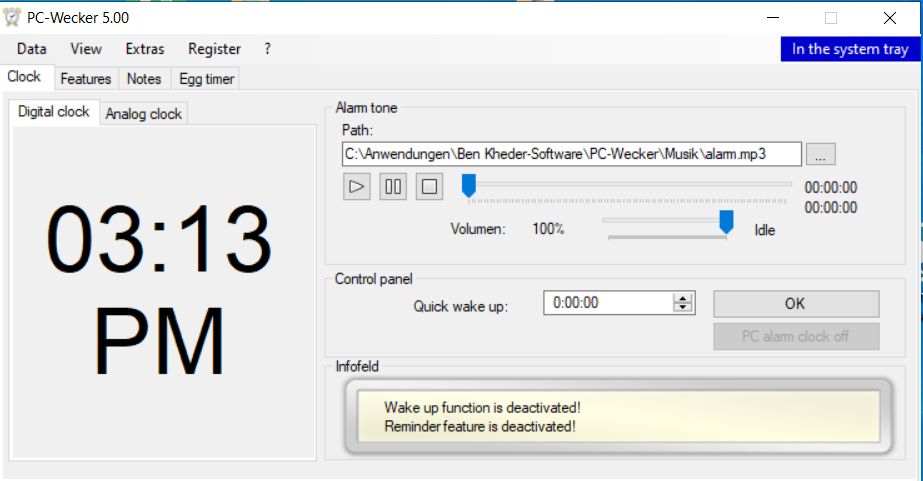This screenshot has height=481, width=923.
Task: Switch to the Features tab
Action: click(x=86, y=79)
